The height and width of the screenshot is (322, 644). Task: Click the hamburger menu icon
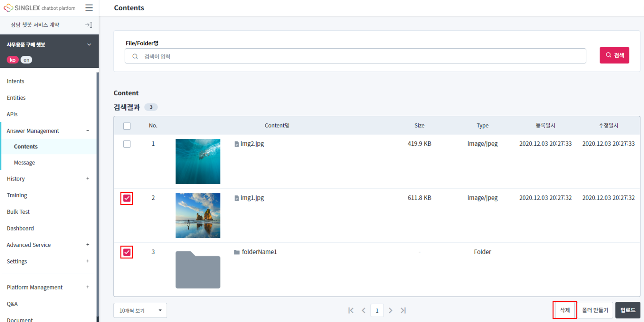click(x=89, y=8)
